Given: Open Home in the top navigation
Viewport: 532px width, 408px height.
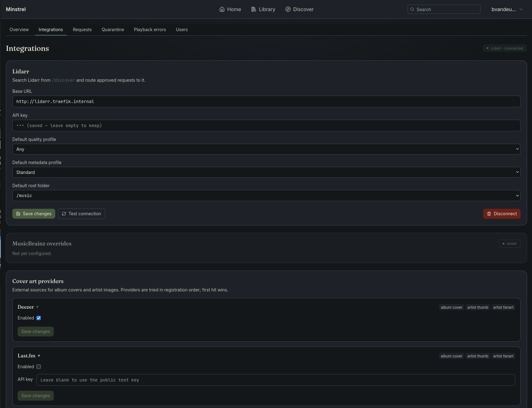Looking at the screenshot, I should tap(230, 9).
